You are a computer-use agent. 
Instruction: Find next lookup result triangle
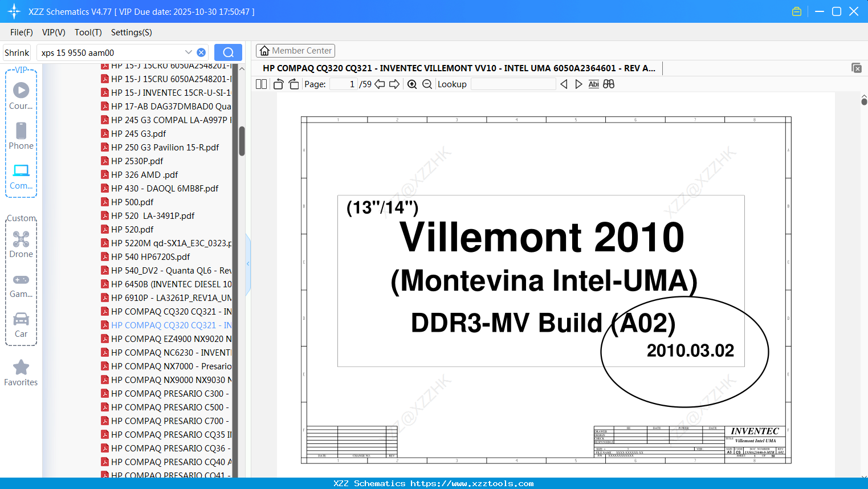click(x=578, y=84)
